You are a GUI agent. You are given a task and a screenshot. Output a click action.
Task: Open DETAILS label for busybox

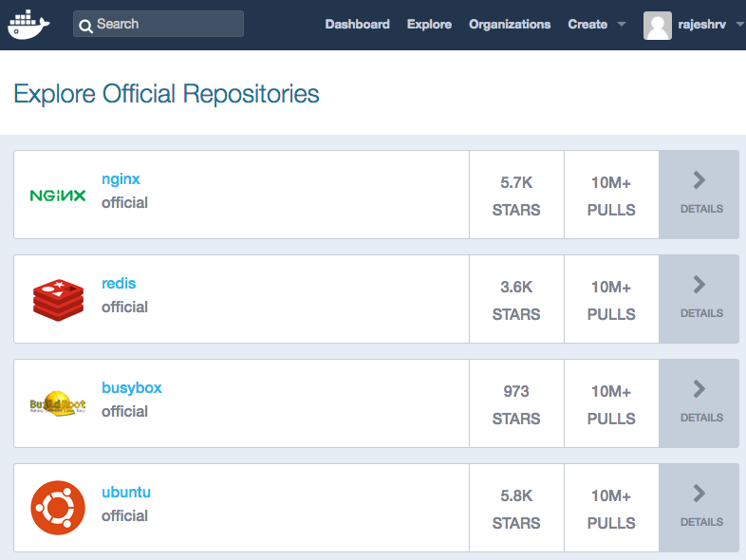click(x=701, y=418)
